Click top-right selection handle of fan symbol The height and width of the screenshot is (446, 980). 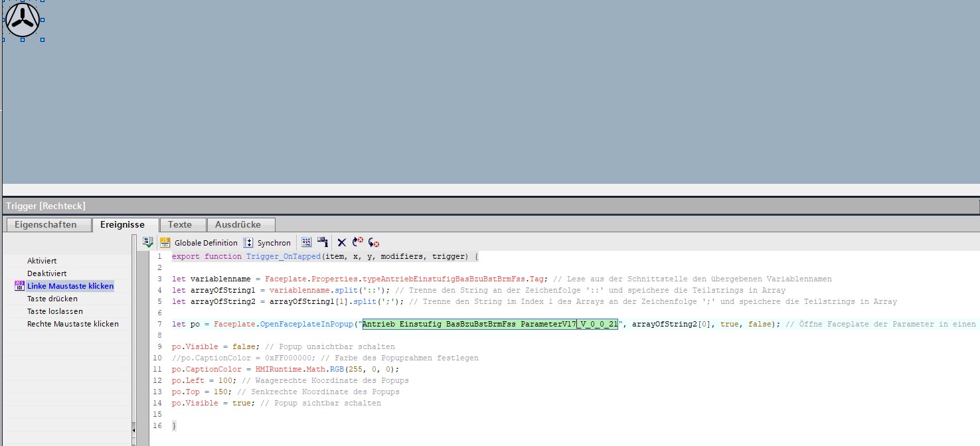pyautogui.click(x=42, y=1)
